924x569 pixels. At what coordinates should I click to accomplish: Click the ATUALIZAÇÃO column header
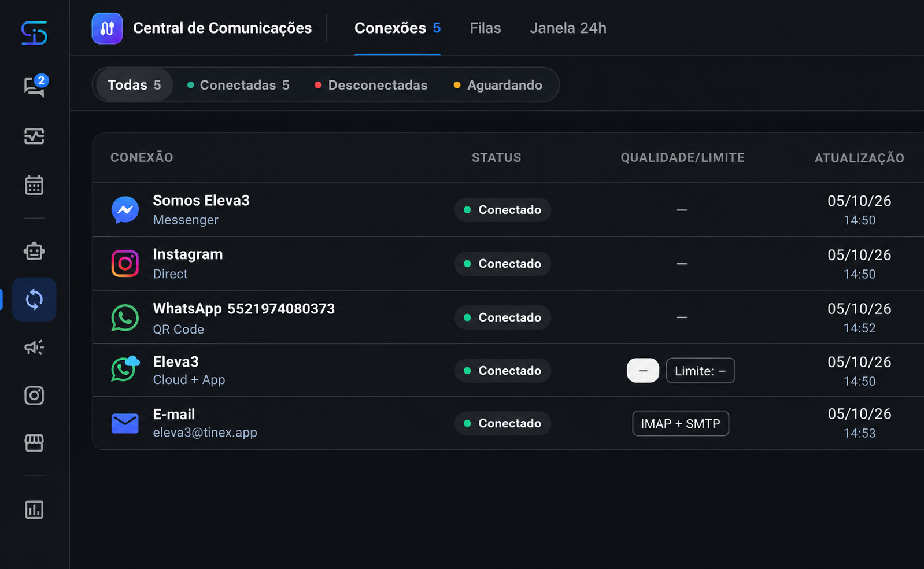pyautogui.click(x=859, y=158)
